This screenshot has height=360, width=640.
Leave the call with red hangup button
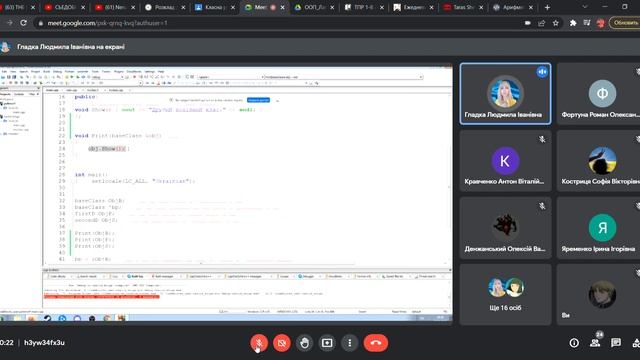376,343
